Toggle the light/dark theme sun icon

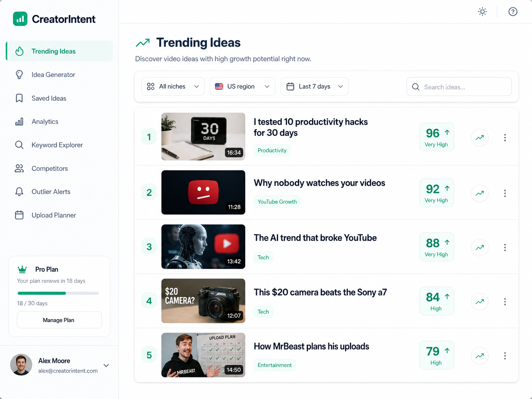(x=482, y=12)
